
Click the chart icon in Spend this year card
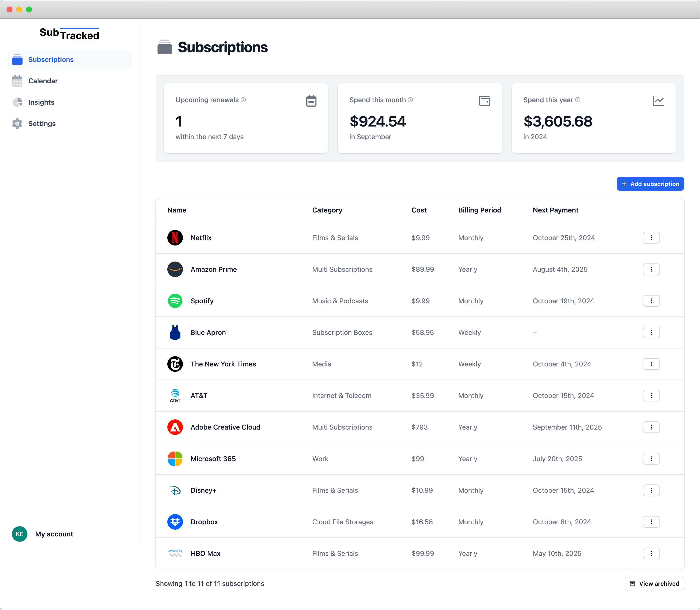coord(658,101)
